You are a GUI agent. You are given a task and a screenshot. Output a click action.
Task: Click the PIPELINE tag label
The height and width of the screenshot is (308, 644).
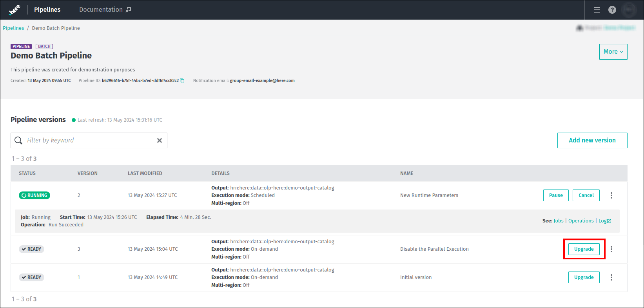pos(21,46)
